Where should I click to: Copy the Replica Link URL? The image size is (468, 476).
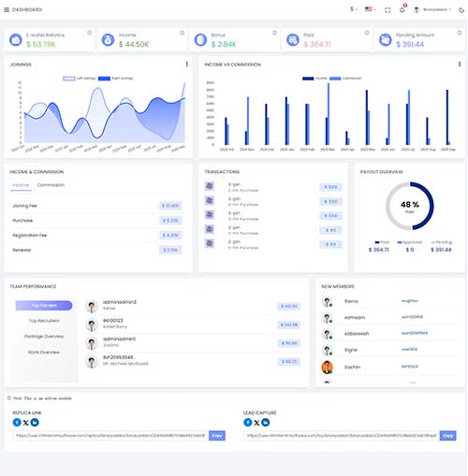[x=217, y=436]
